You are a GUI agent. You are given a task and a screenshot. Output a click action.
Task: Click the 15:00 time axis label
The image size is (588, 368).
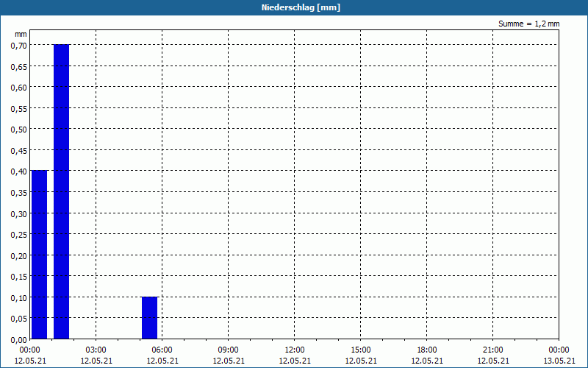(361, 350)
